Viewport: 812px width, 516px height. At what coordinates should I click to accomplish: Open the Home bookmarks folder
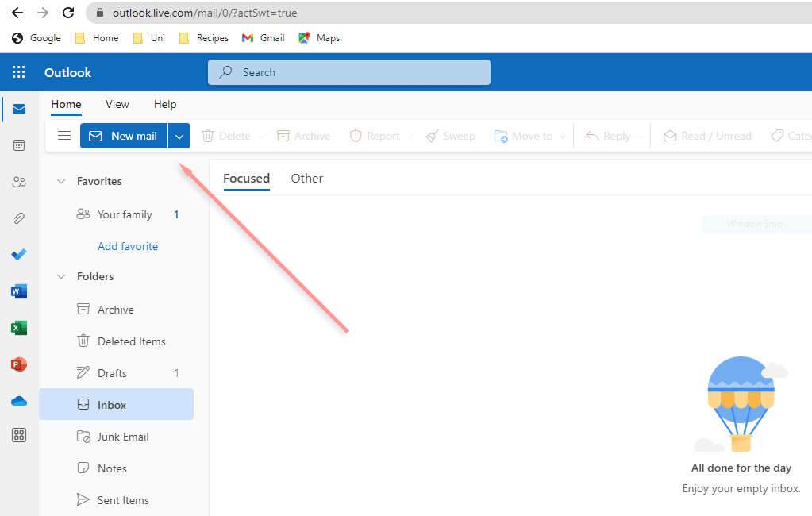[x=97, y=38]
